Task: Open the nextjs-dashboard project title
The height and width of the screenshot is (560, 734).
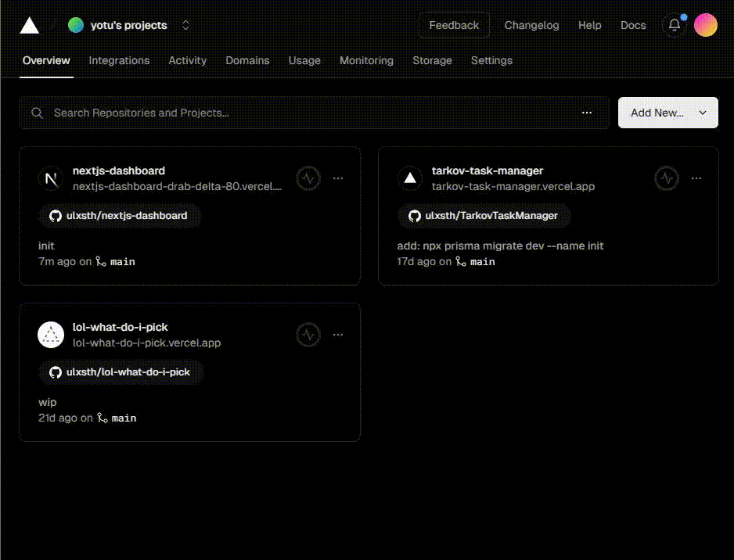Action: point(119,171)
